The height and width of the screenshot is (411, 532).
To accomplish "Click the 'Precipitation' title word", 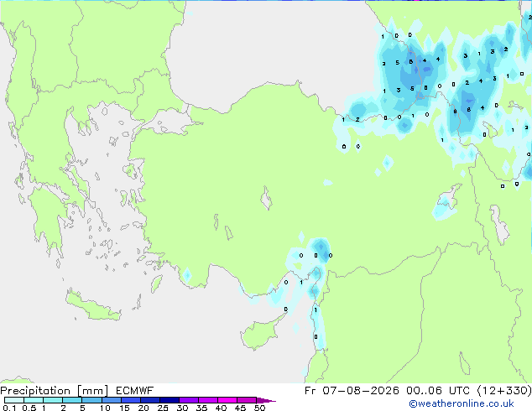I will [x=35, y=391].
